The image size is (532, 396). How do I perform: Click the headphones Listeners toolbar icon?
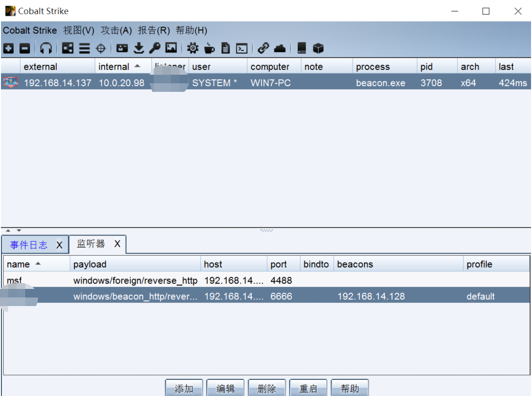pos(46,48)
